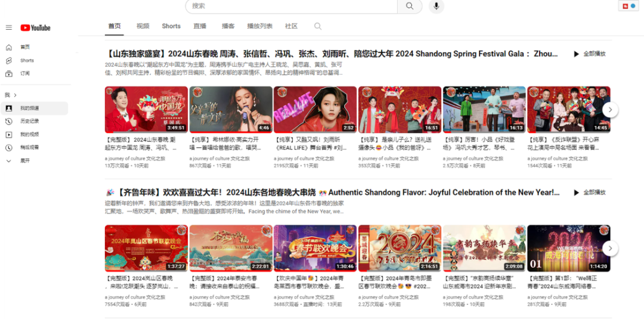Open the 齐鲁年味 playlist title

pyautogui.click(x=333, y=193)
